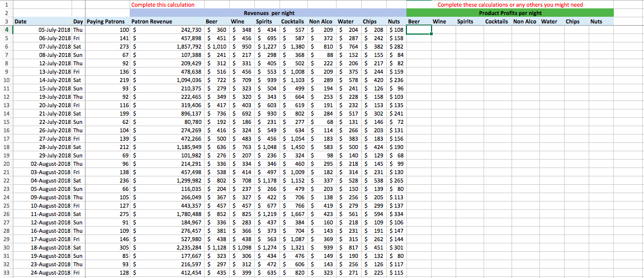Select patron revenue value 1,299,982
The image size is (644, 278).
click(x=167, y=180)
